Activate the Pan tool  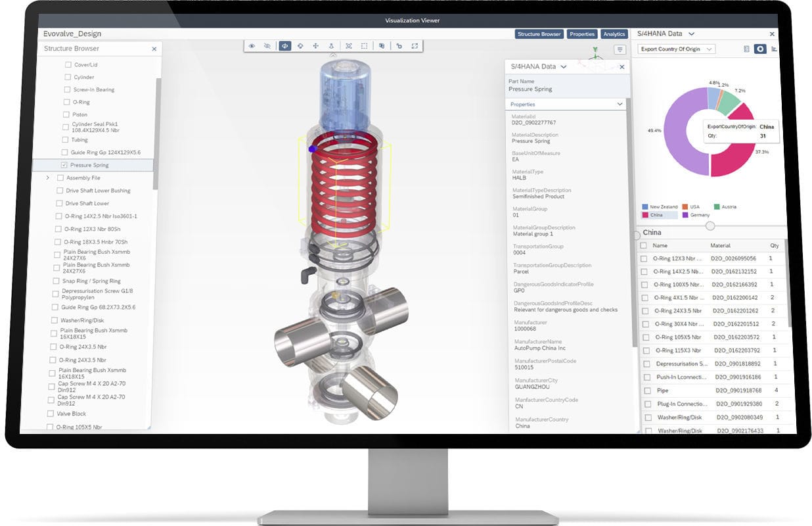(316, 46)
